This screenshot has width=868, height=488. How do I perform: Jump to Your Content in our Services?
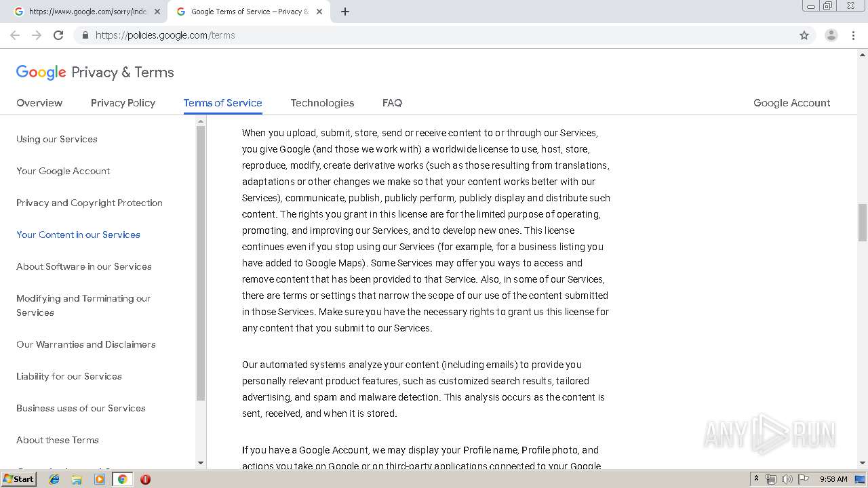[x=78, y=235]
